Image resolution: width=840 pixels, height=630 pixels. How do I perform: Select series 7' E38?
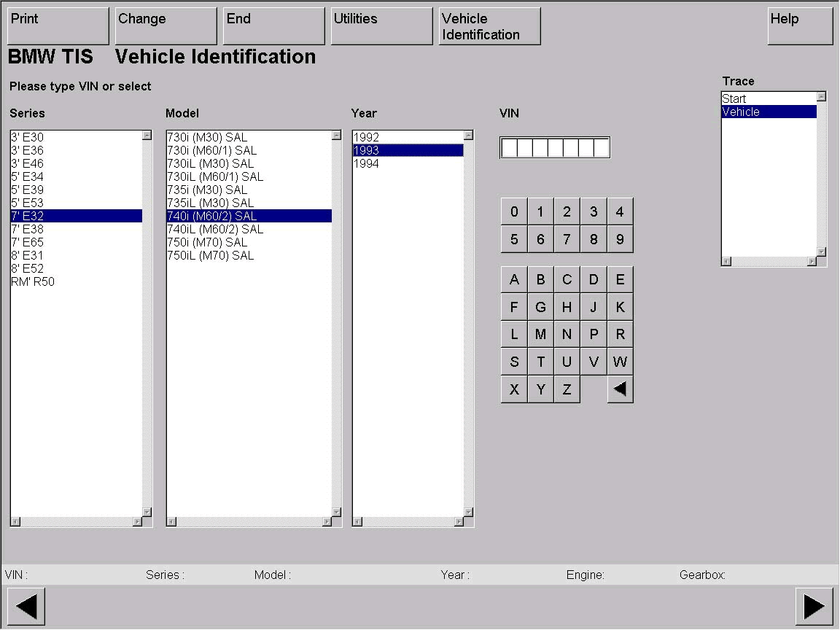coord(76,229)
